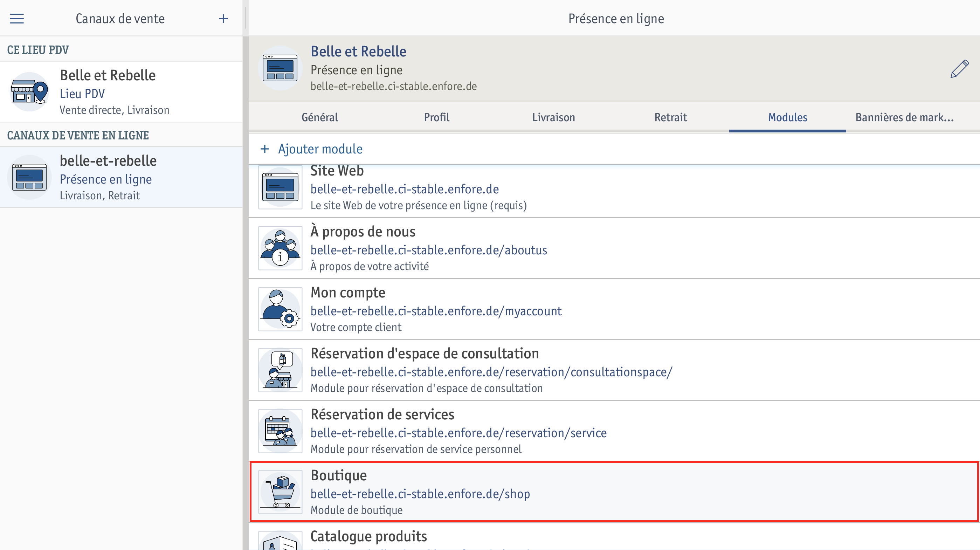The width and height of the screenshot is (980, 550).
Task: Click the Boutique module title
Action: [x=339, y=475]
